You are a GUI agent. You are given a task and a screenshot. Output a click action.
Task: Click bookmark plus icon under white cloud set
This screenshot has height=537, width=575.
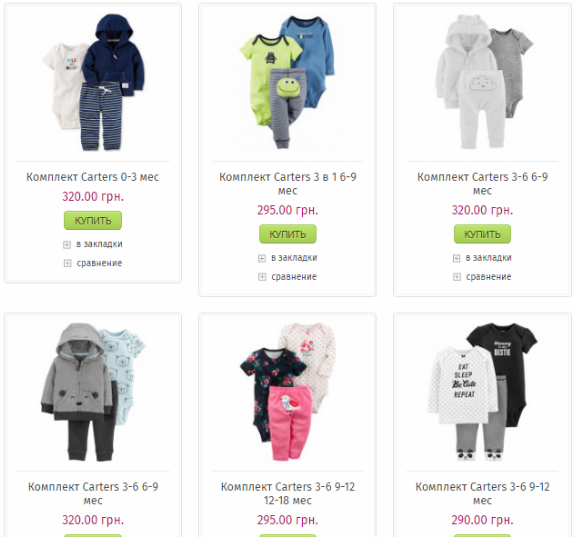coord(456,258)
